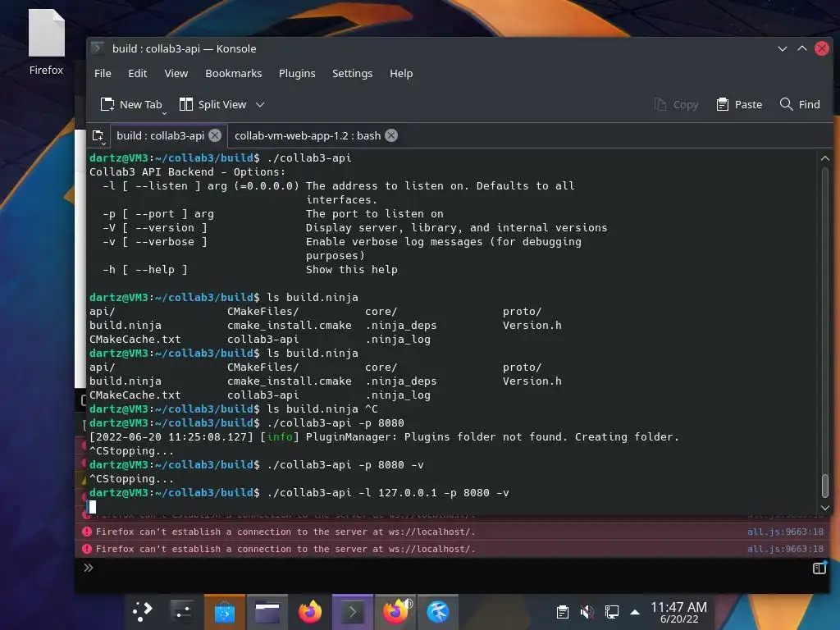This screenshot has height=630, width=840.
Task: Click the Copy toolbar button
Action: coord(676,104)
